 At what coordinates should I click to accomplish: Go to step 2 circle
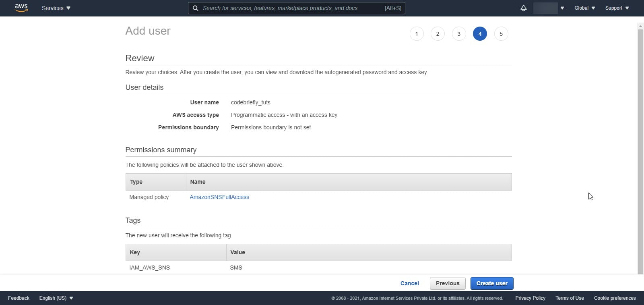click(438, 34)
